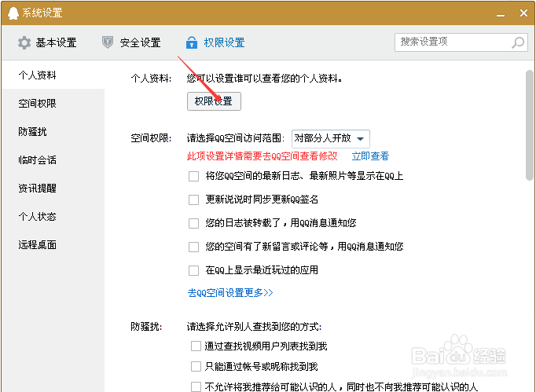Toggle 通过查找视频用户列表找到我 checkbox
The width and height of the screenshot is (536, 392).
pyautogui.click(x=196, y=346)
